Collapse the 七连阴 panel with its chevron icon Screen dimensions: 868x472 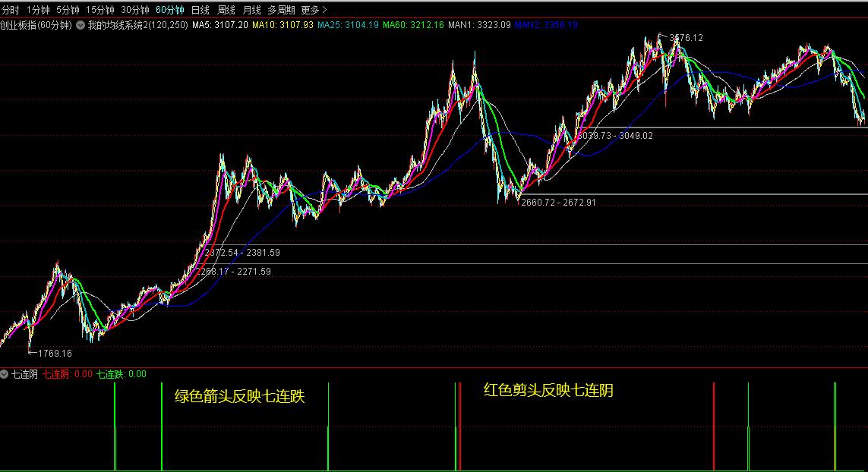pyautogui.click(x=5, y=373)
